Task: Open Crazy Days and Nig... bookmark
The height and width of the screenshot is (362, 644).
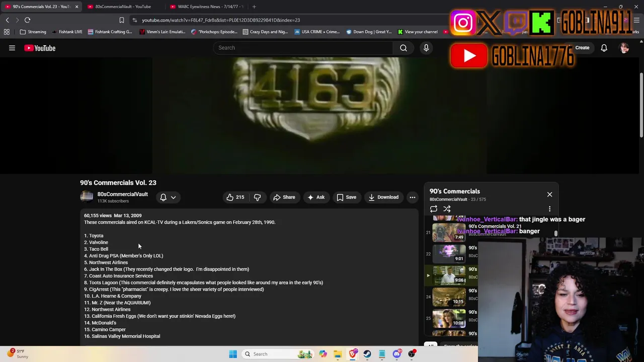Action: click(x=265, y=32)
